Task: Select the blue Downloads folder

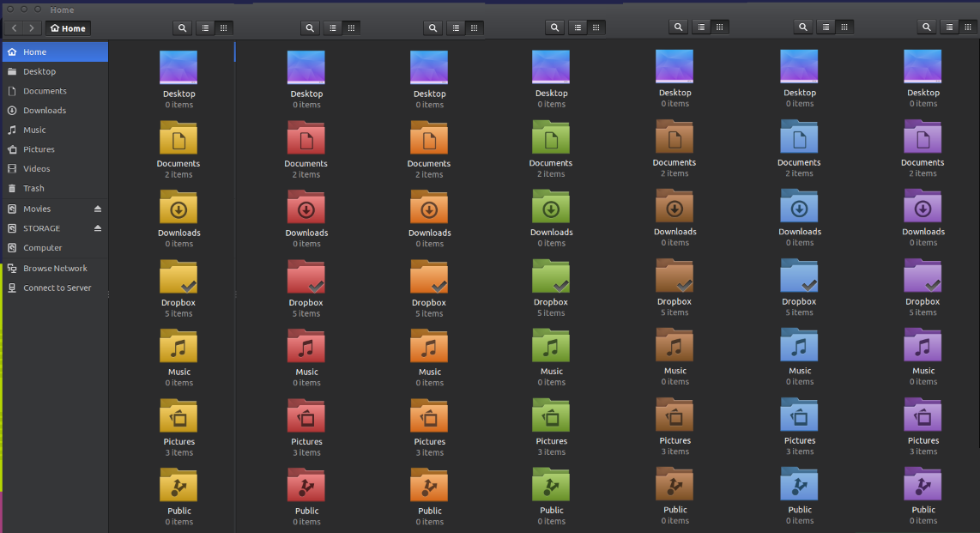Action: [x=800, y=206]
